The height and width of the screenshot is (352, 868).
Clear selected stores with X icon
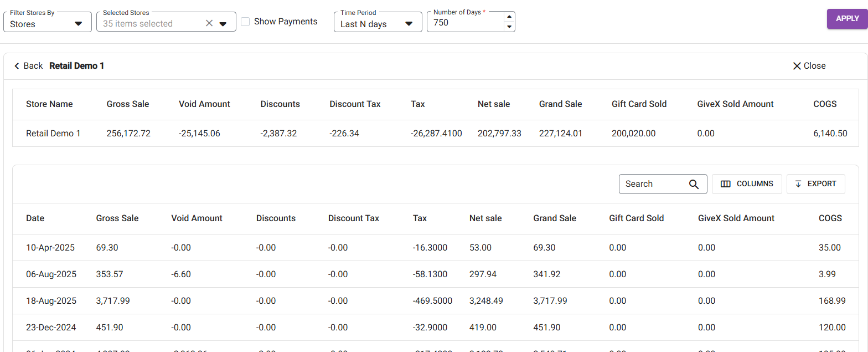pyautogui.click(x=209, y=23)
